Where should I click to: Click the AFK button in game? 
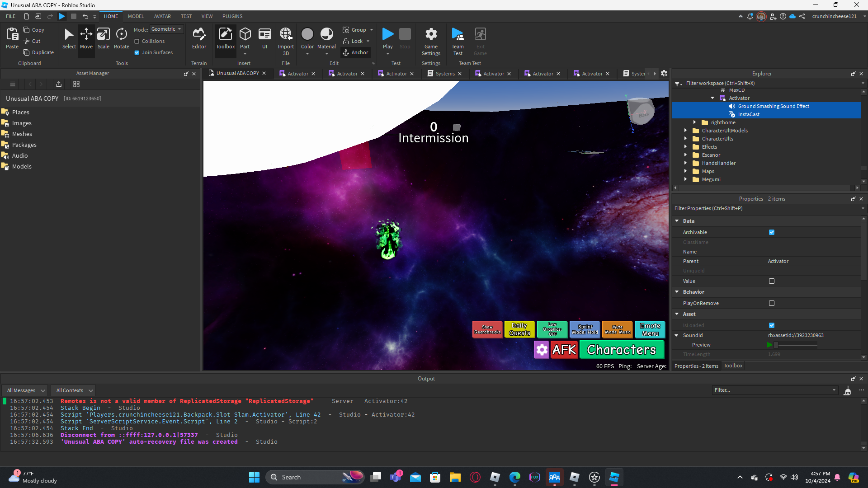pos(564,349)
